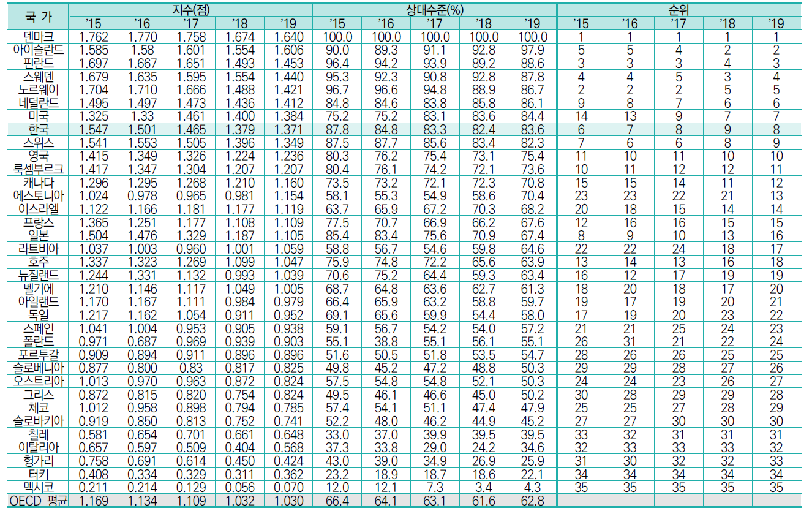
Task: Select the '스웨덴' row label
Action: click(x=39, y=77)
